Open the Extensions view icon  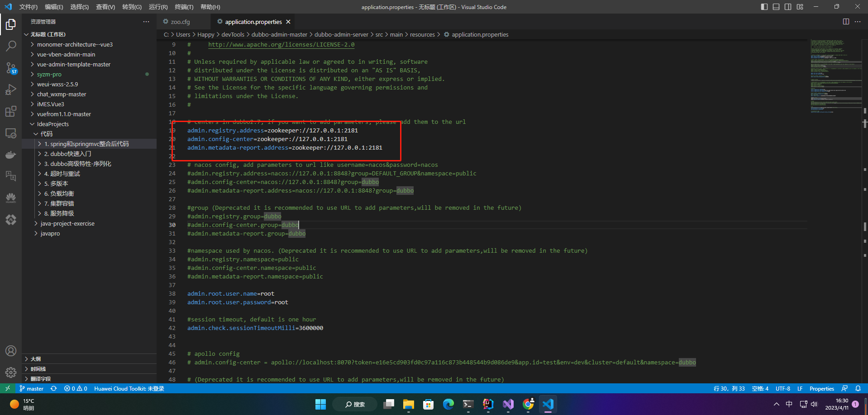click(11, 111)
